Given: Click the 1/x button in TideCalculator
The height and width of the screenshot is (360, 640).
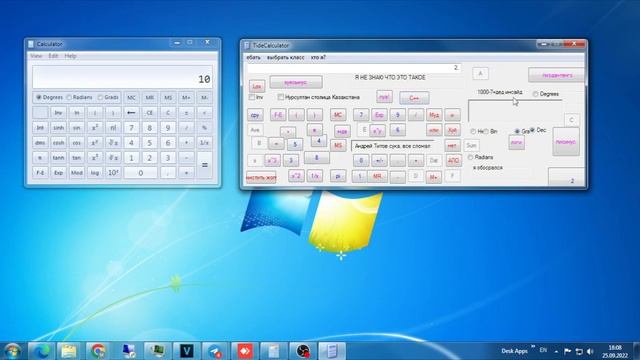Looking at the screenshot, I should (x=314, y=176).
